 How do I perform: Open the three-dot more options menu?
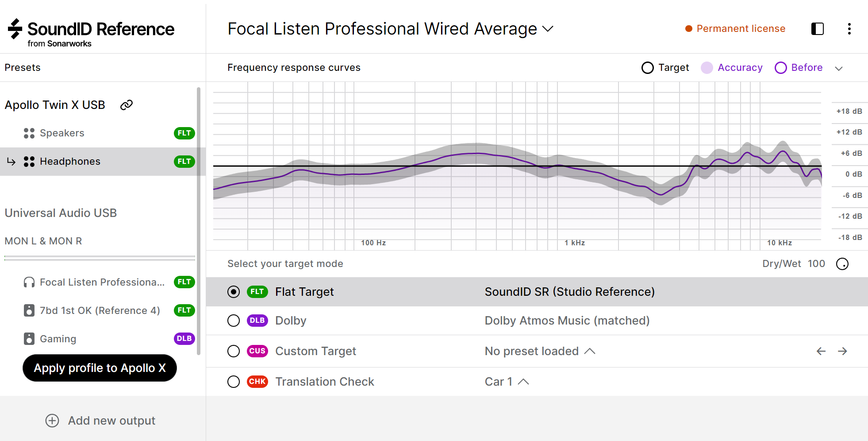click(849, 29)
